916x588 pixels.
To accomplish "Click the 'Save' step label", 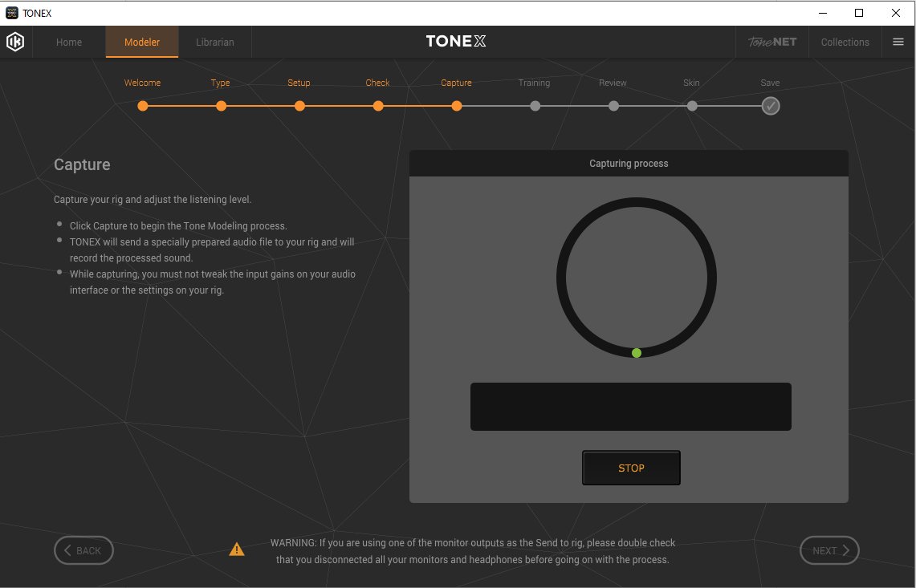I will [770, 83].
